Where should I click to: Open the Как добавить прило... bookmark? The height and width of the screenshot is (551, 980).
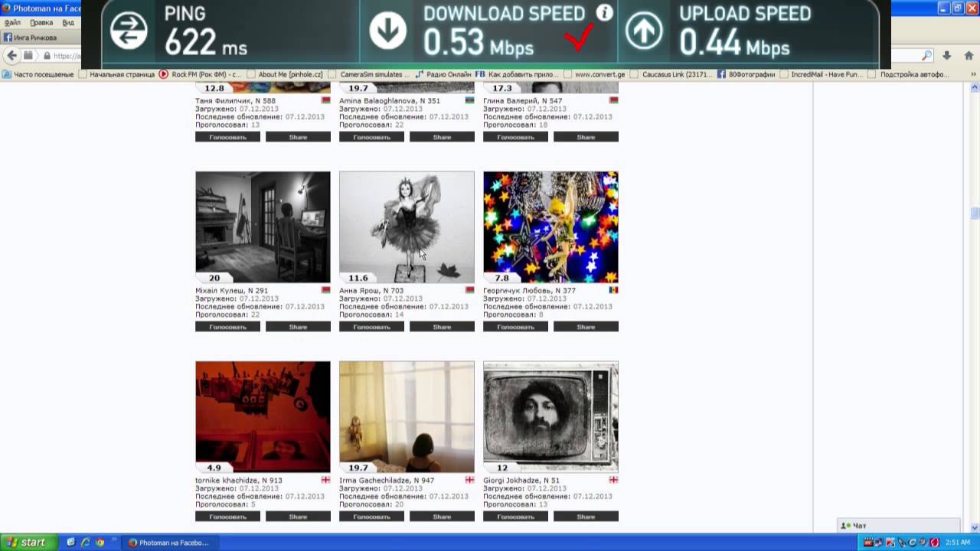click(517, 74)
